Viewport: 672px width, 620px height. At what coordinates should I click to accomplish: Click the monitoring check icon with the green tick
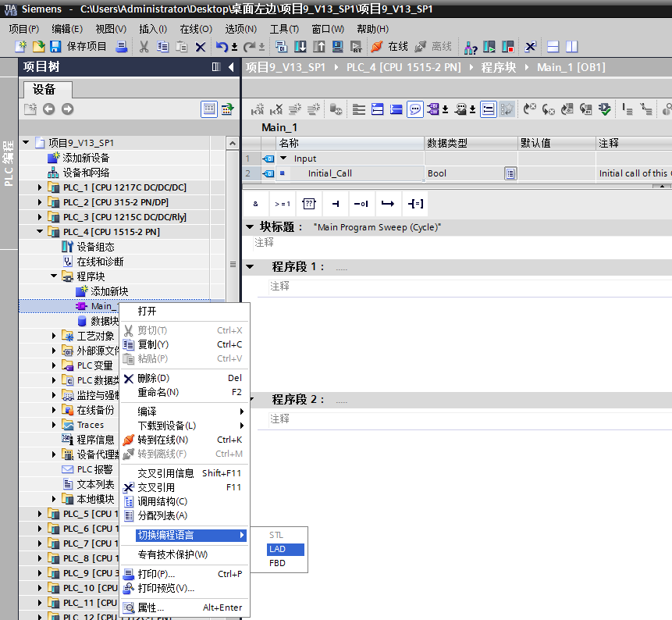click(605, 109)
